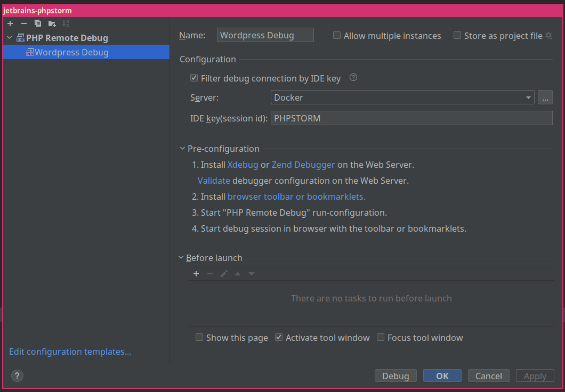Move Before launch task up
Screen dimensions: 565x392
pos(238,274)
